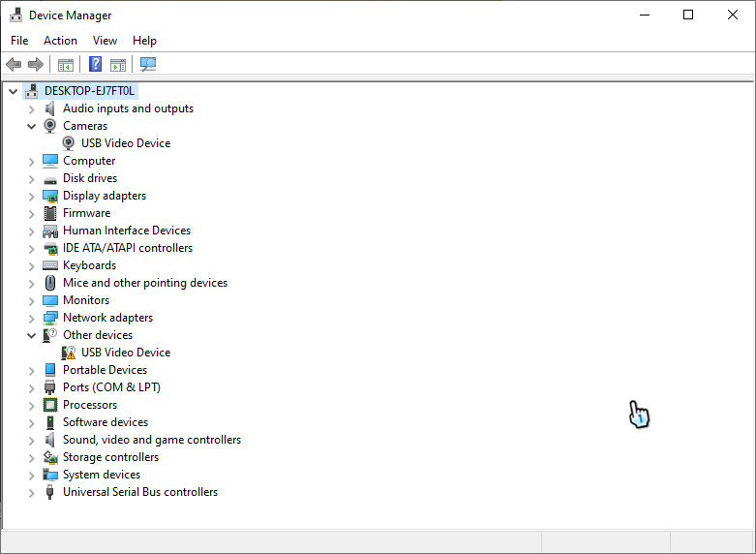Click the Software devices icon

coord(50,422)
